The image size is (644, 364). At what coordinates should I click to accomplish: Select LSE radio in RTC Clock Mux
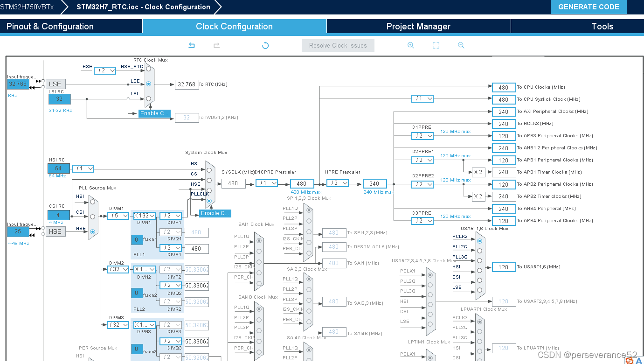[x=149, y=84]
